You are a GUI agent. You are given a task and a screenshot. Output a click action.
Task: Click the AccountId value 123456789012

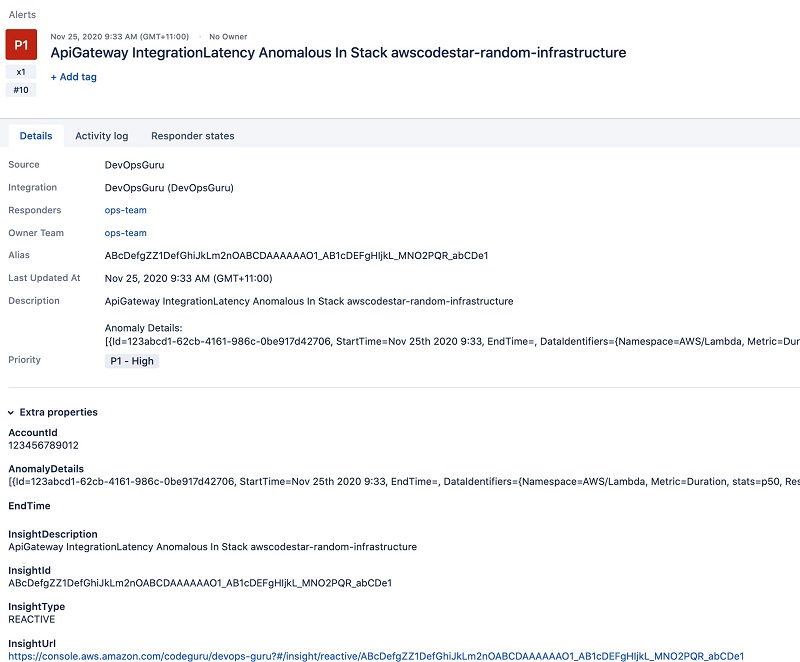coord(43,445)
